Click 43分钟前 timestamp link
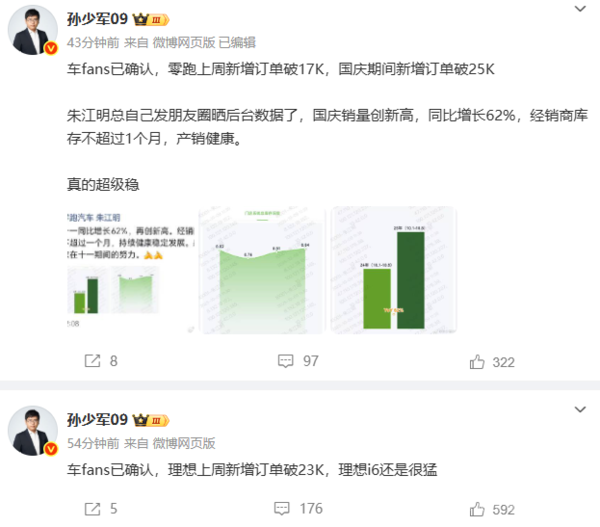This screenshot has height=527, width=600. click(x=93, y=42)
